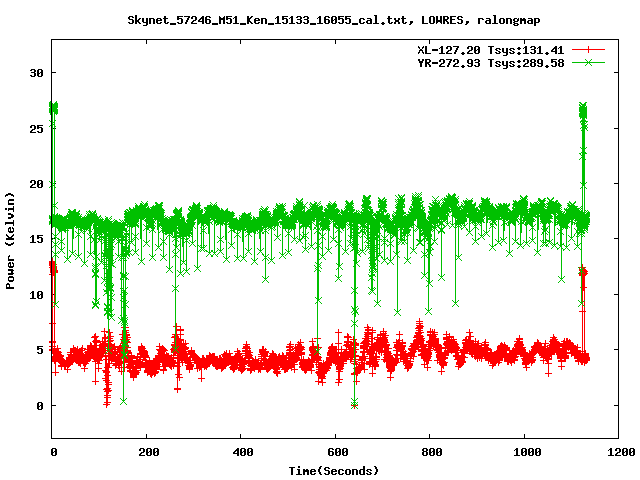Click the 1200 tick on the time axis

[618, 452]
